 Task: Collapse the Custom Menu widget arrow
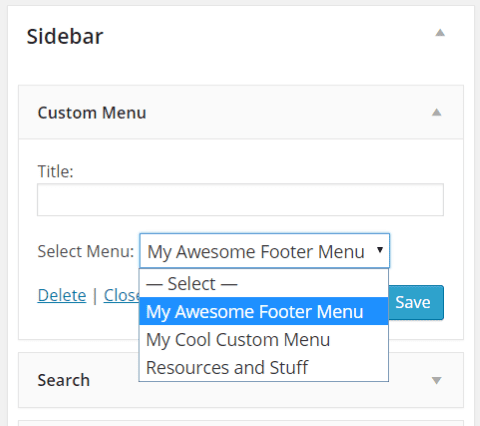tap(437, 112)
